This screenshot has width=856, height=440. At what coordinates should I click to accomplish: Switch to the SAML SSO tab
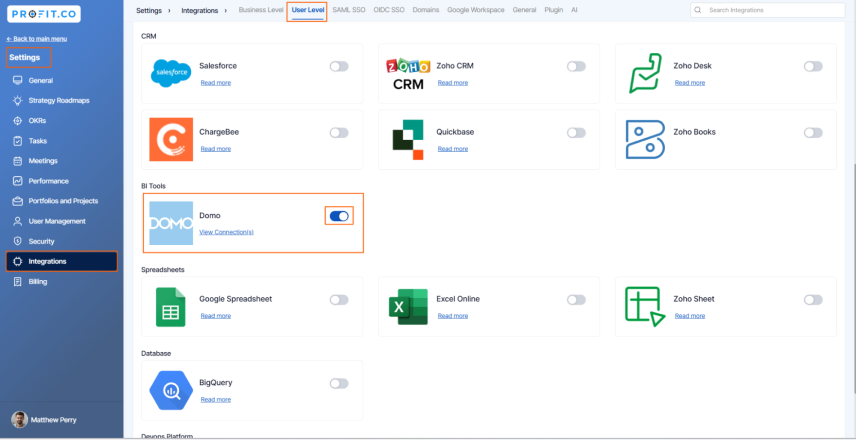349,10
